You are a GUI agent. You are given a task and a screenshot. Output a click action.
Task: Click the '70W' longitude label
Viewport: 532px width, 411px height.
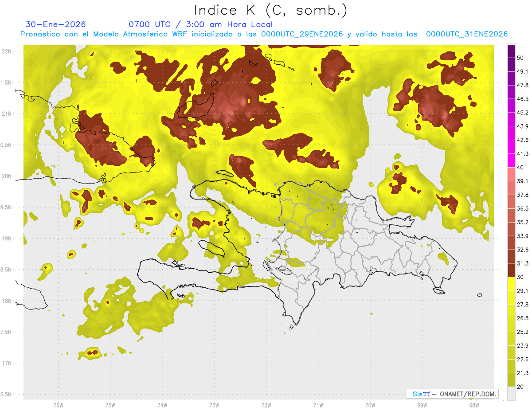(x=370, y=405)
